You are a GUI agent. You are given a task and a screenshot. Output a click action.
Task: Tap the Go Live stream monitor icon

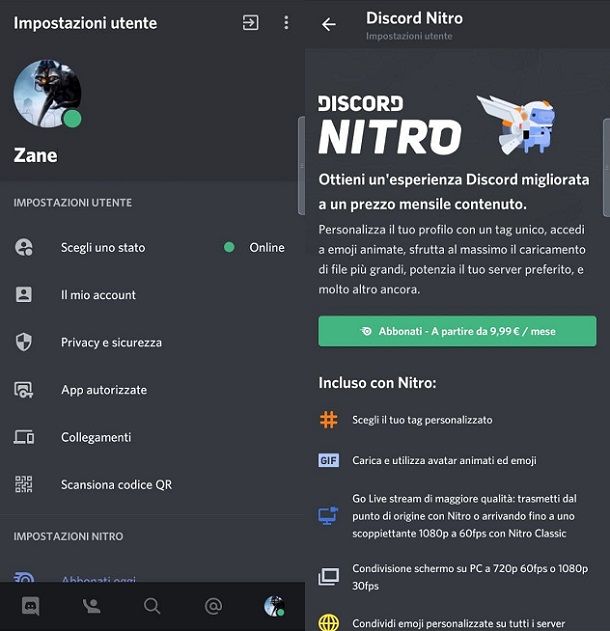pyautogui.click(x=328, y=516)
